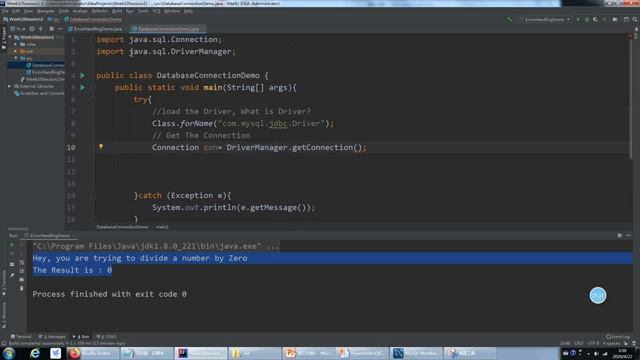Click the print icon in Run panel toolbar
Image resolution: width=640 pixels, height=360 pixels.
(x=22, y=279)
